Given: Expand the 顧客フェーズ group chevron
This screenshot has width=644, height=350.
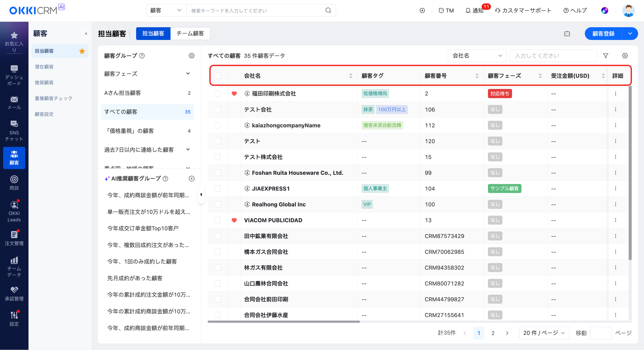Looking at the screenshot, I should click(x=188, y=74).
